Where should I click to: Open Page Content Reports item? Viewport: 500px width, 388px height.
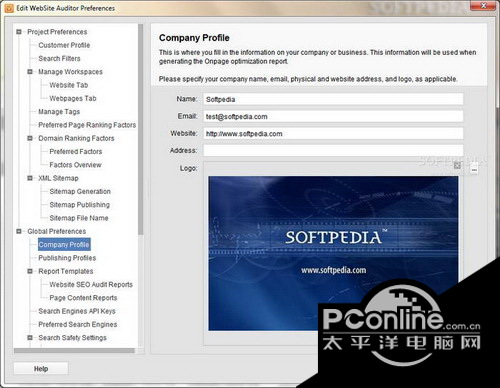(83, 298)
